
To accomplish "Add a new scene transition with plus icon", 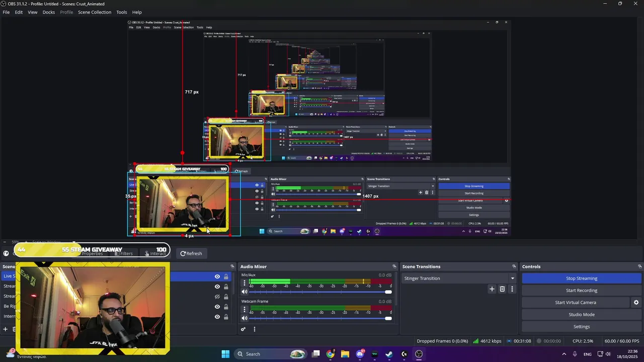I will click(492, 289).
